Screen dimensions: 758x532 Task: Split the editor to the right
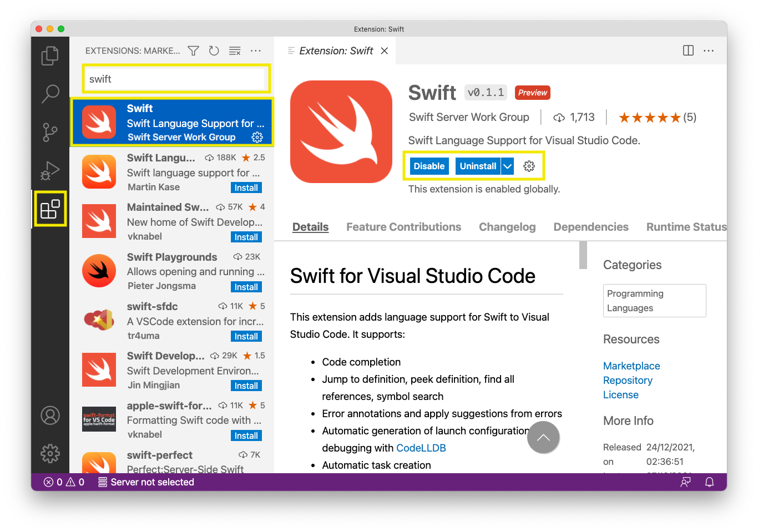point(688,50)
